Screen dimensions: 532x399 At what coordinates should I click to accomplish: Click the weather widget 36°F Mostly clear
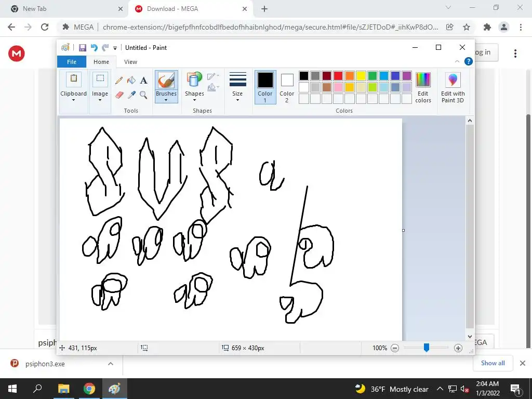[391, 389]
